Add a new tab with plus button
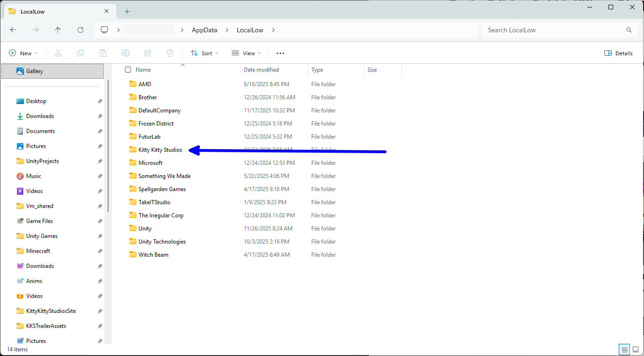Screen dimensions: 644x356 point(127,11)
